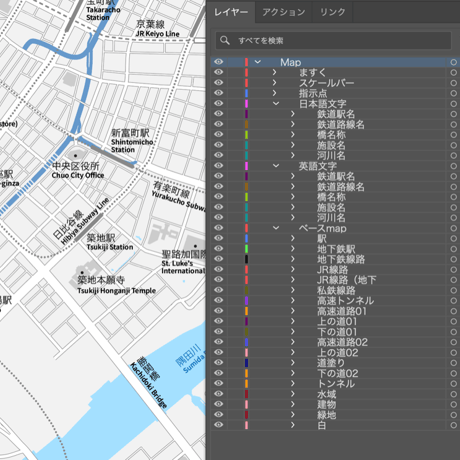Toggle visibility of スケールバー layer
This screenshot has height=460, width=460.
click(219, 82)
